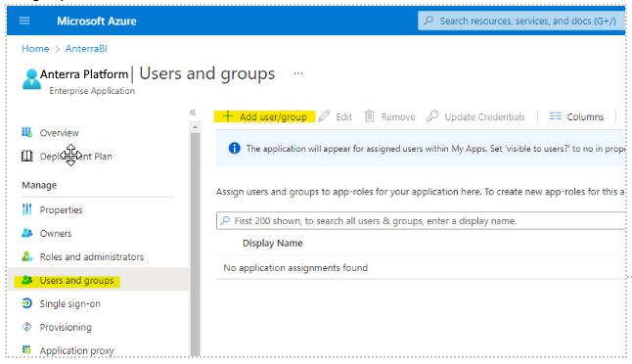Navigate to AnterraBI breadcrumb
Screen dimensions: 632x364
[86, 49]
